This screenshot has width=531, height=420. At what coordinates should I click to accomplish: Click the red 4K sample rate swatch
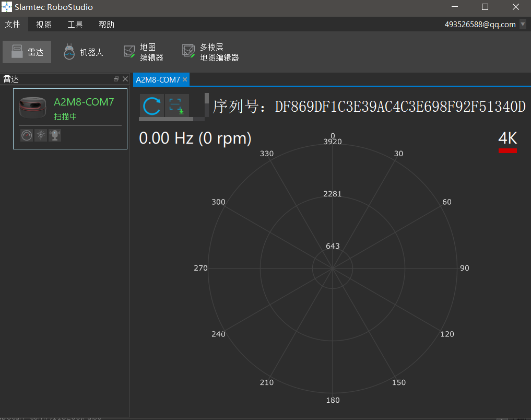coord(508,150)
